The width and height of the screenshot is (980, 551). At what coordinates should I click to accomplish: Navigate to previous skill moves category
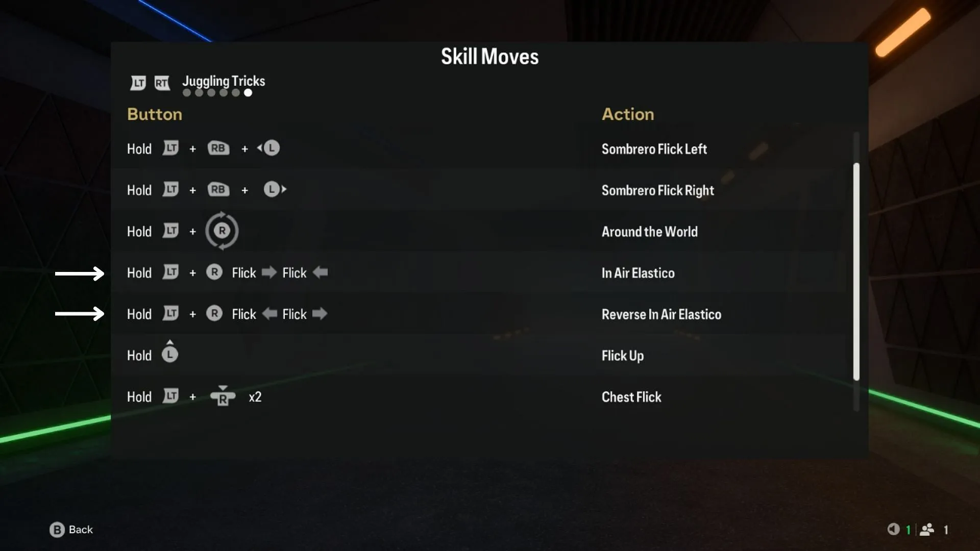pyautogui.click(x=138, y=82)
